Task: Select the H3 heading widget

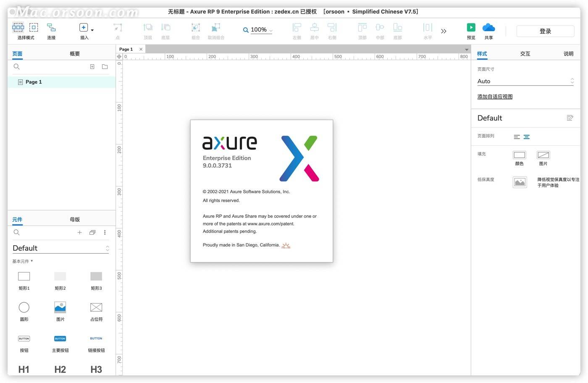Action: [96, 369]
